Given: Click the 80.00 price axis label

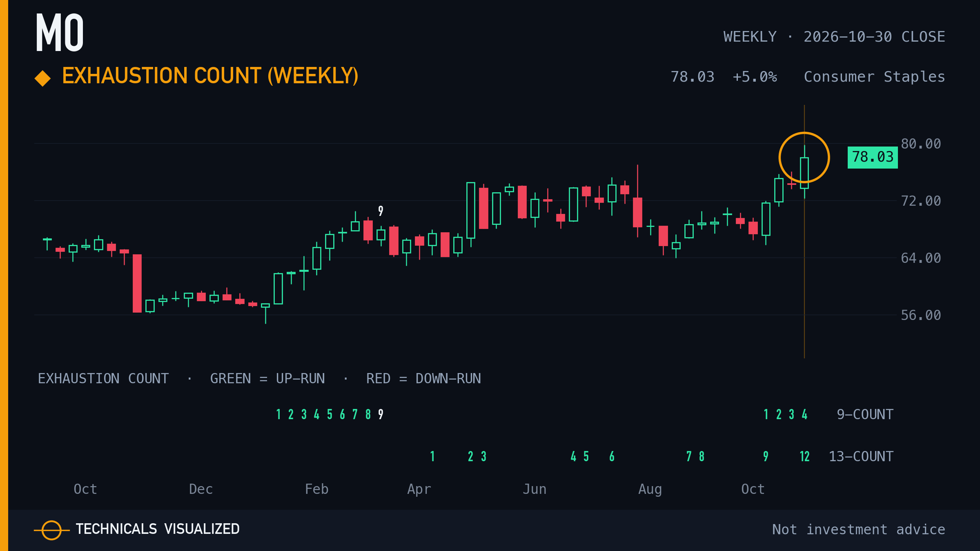Looking at the screenshot, I should coord(921,144).
